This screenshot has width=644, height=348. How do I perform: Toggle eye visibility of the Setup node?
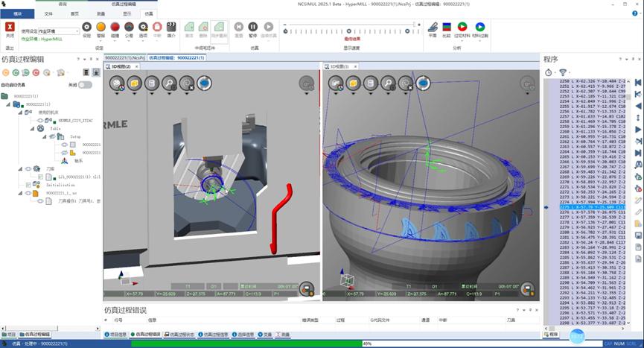[x=52, y=136]
